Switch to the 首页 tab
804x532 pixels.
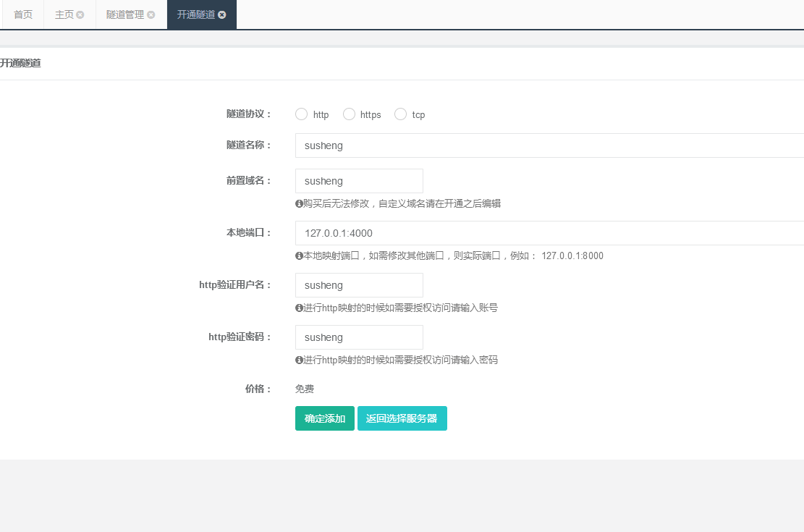coord(23,15)
